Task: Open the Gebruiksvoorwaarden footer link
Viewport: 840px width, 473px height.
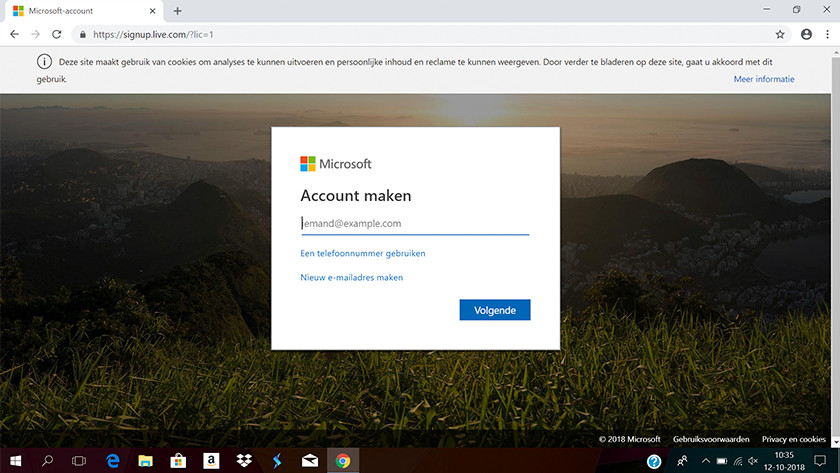Action: click(x=711, y=439)
